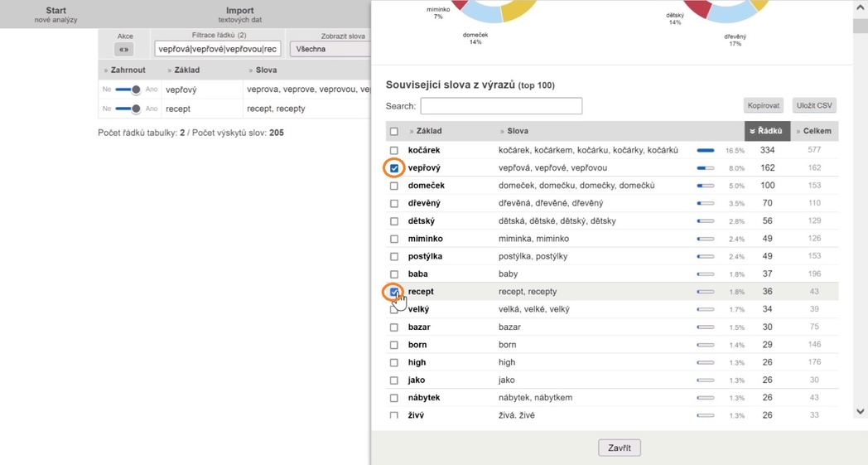Toggle the Zahrnout switch for recept
Image resolution: width=868 pixels, height=465 pixels.
pyautogui.click(x=128, y=109)
